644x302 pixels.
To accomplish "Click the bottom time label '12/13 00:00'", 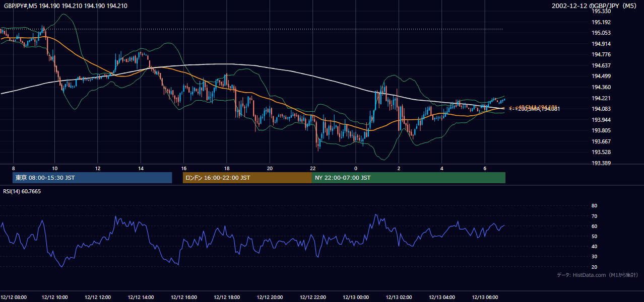I will (x=356, y=297).
